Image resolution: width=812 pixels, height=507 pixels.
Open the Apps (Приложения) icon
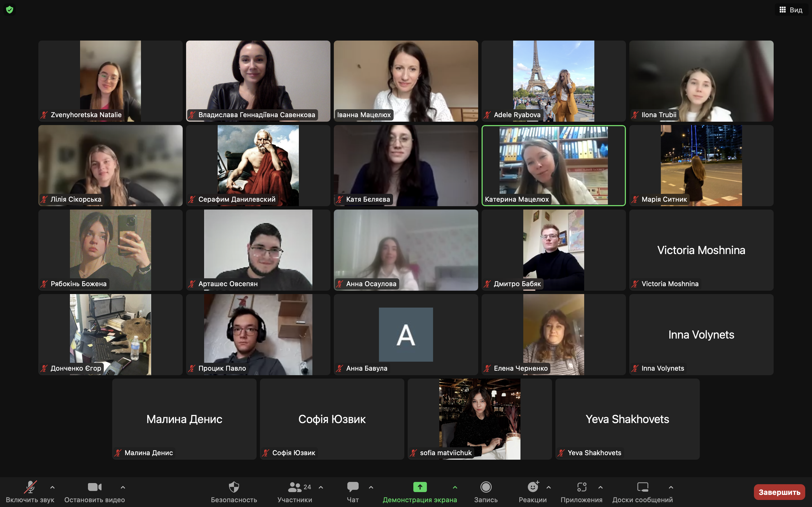tap(581, 487)
